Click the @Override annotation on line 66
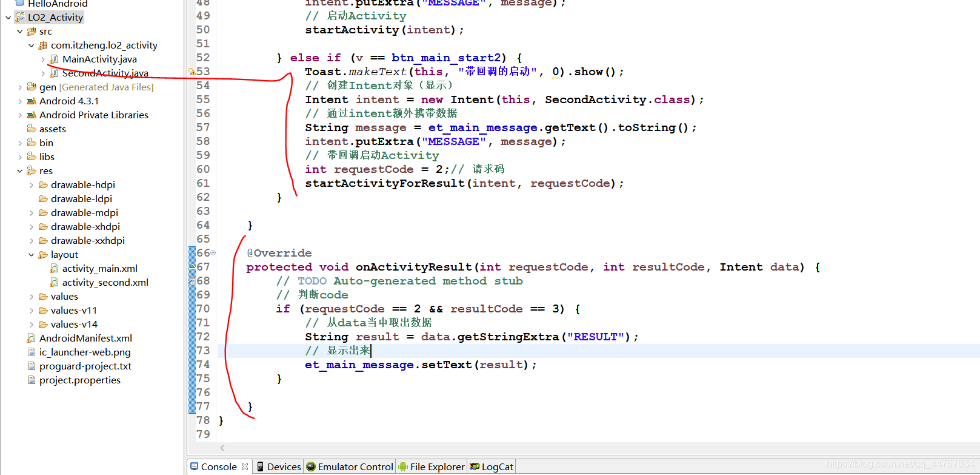 pos(279,253)
